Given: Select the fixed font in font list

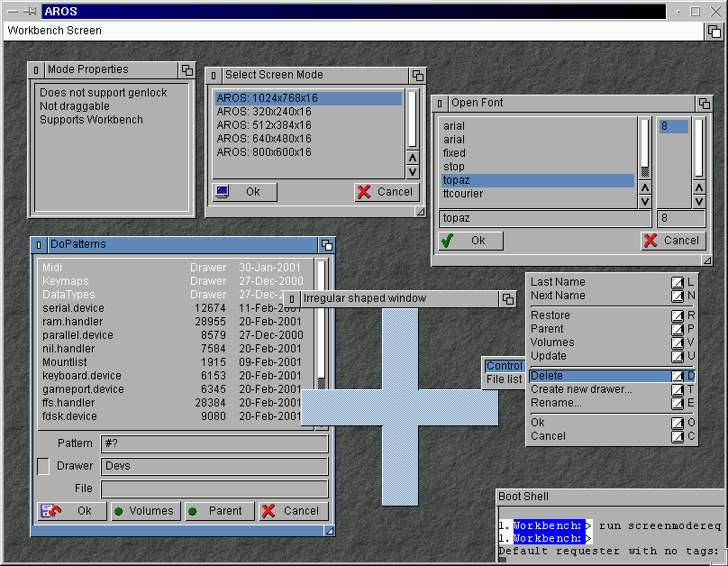Looking at the screenshot, I should point(538,153).
